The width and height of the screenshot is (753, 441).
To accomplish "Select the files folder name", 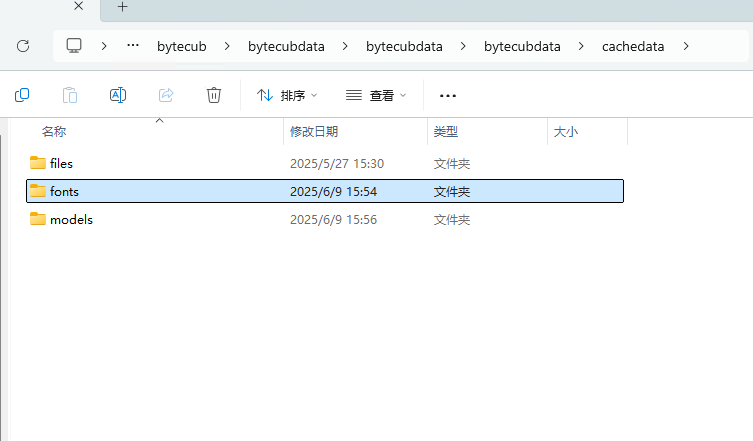I will 61,164.
